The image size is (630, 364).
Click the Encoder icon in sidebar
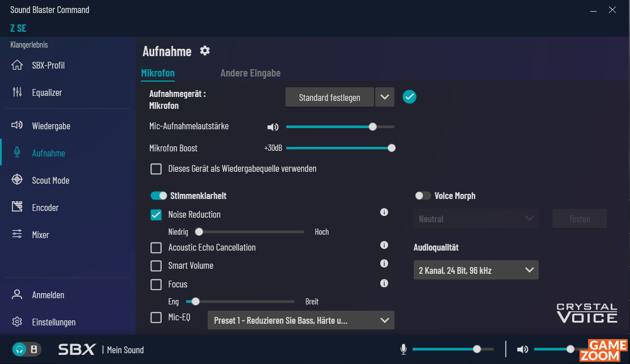point(17,207)
